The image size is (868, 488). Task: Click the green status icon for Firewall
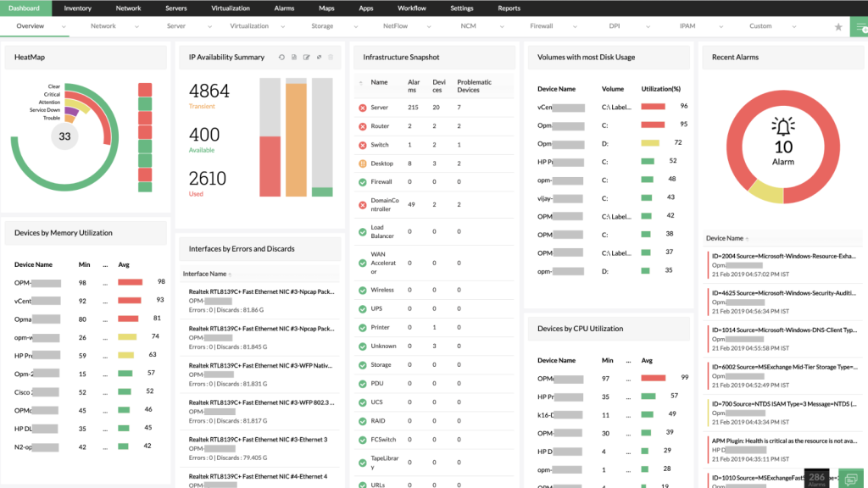pyautogui.click(x=363, y=182)
